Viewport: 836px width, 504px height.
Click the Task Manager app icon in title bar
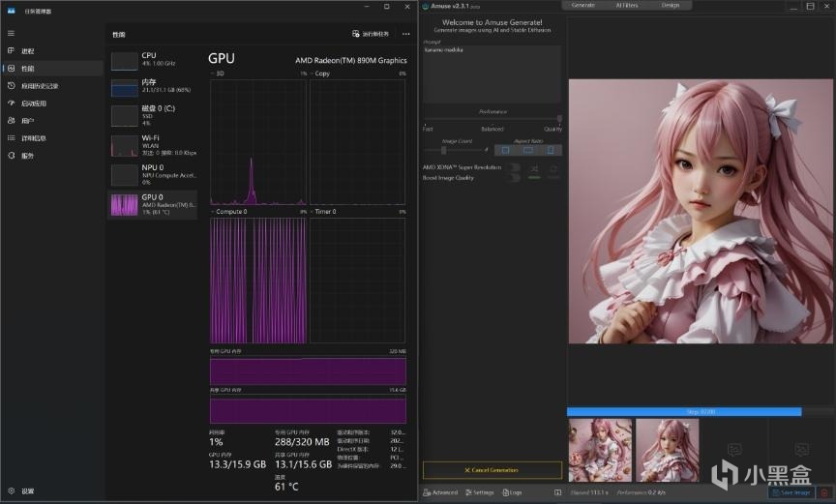coord(11,11)
